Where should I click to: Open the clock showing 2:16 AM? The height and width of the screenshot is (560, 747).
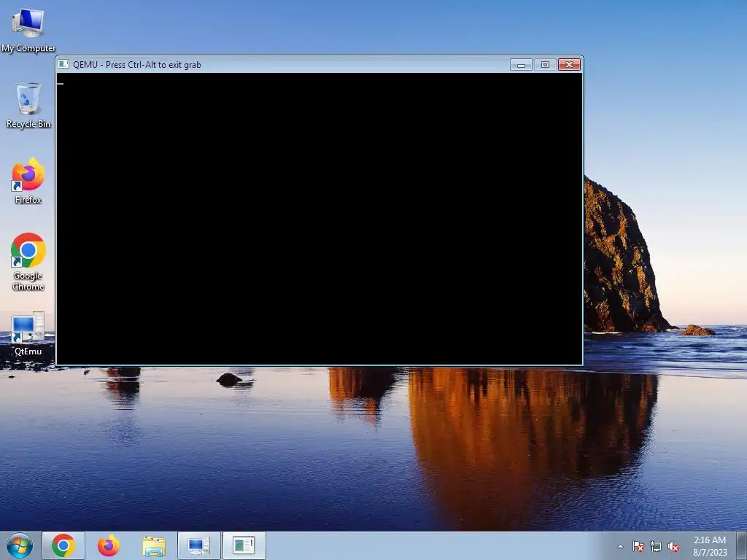pos(710,546)
